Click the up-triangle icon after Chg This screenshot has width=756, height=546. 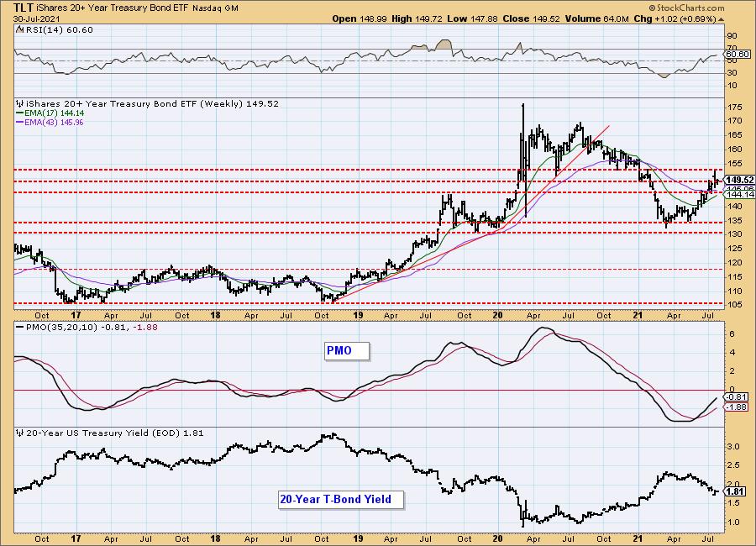click(x=721, y=19)
